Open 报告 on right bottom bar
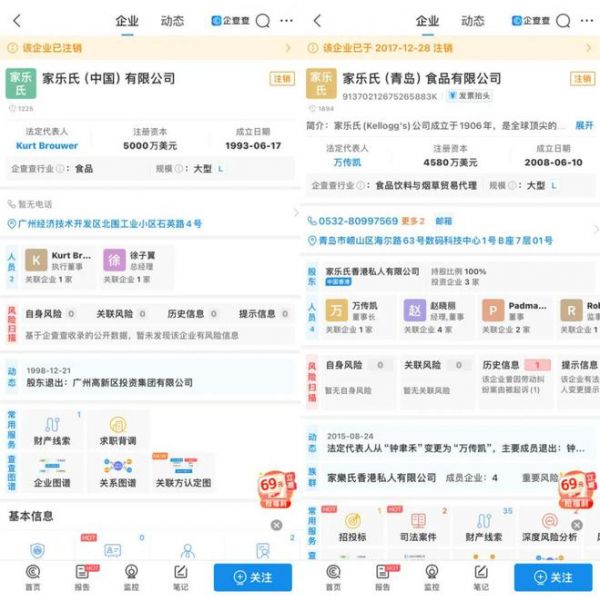This screenshot has width=600, height=601. click(383, 577)
